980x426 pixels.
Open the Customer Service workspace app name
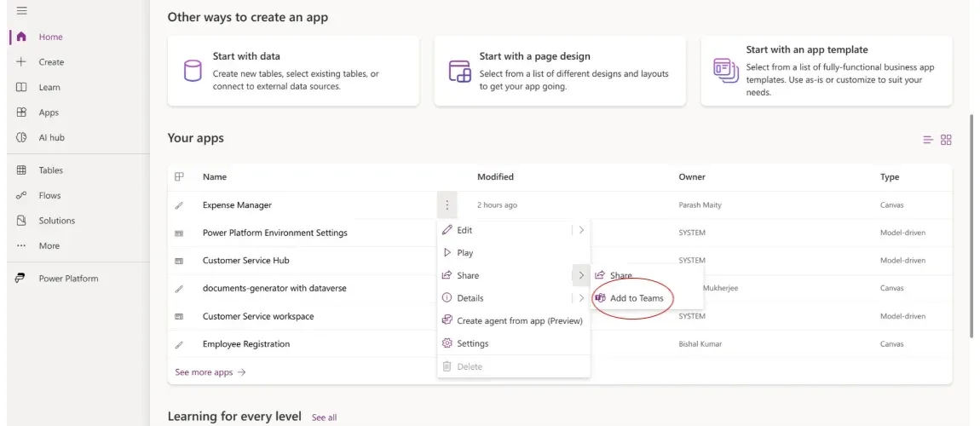258,317
